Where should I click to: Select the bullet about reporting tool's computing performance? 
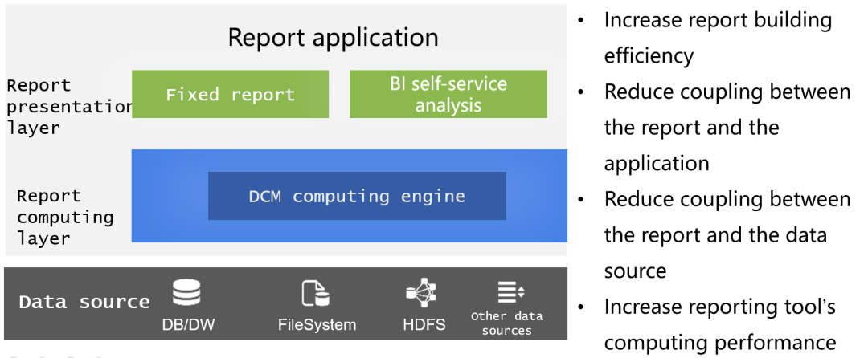719,324
